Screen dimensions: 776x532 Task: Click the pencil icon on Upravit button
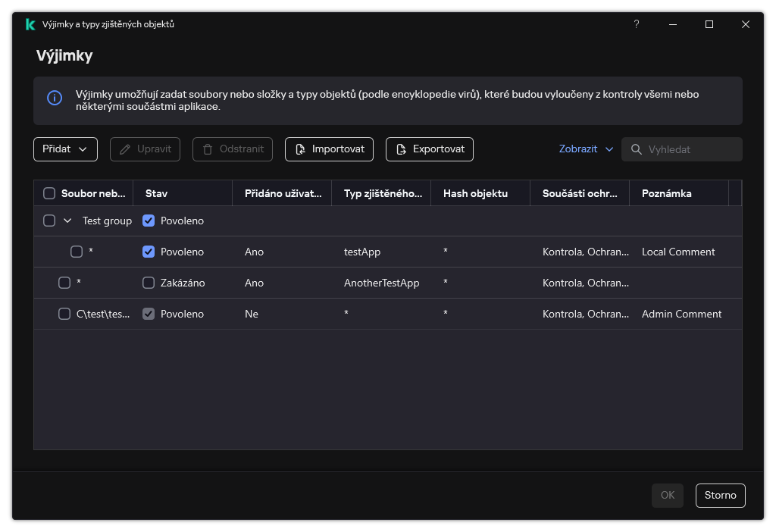125,149
